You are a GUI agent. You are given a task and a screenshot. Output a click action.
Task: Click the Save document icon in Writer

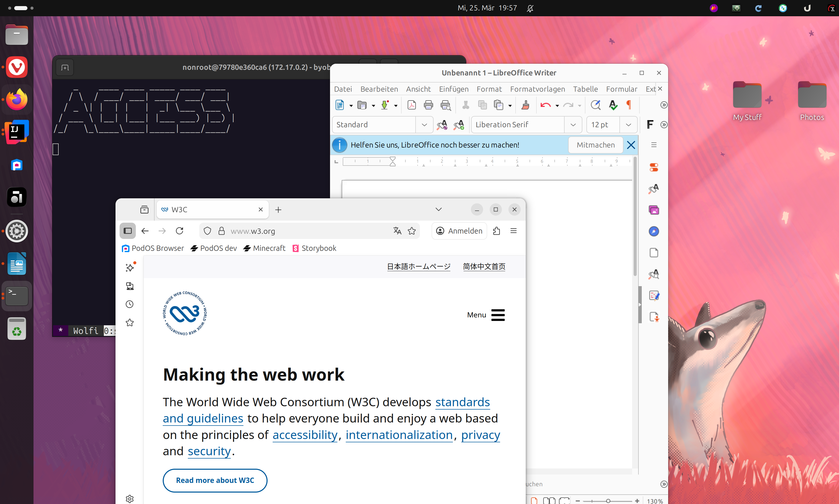[384, 105]
